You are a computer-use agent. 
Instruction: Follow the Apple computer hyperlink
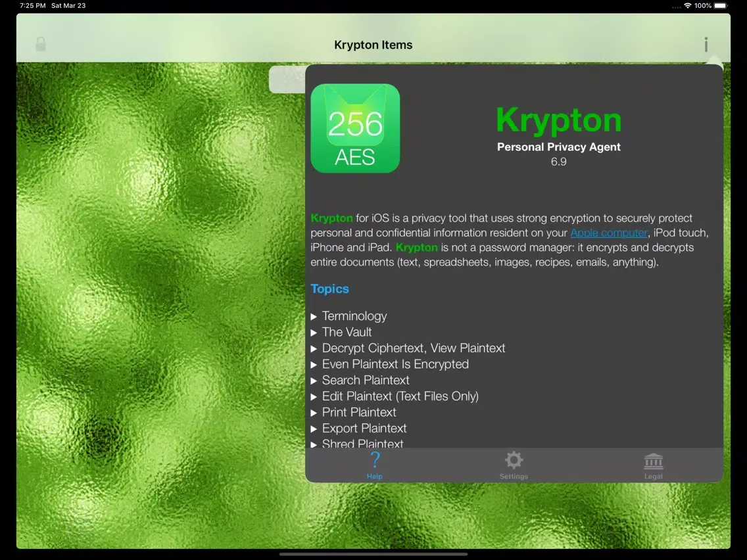(608, 233)
